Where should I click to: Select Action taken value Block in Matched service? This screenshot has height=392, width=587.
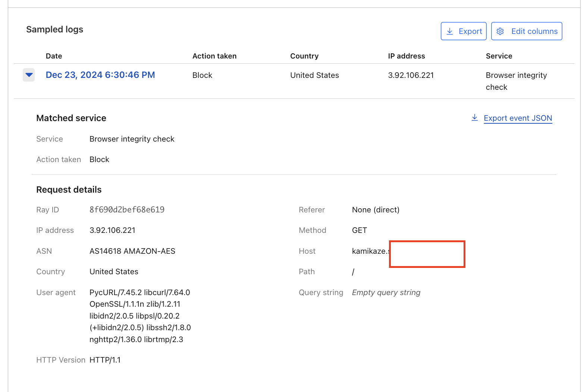click(x=99, y=159)
